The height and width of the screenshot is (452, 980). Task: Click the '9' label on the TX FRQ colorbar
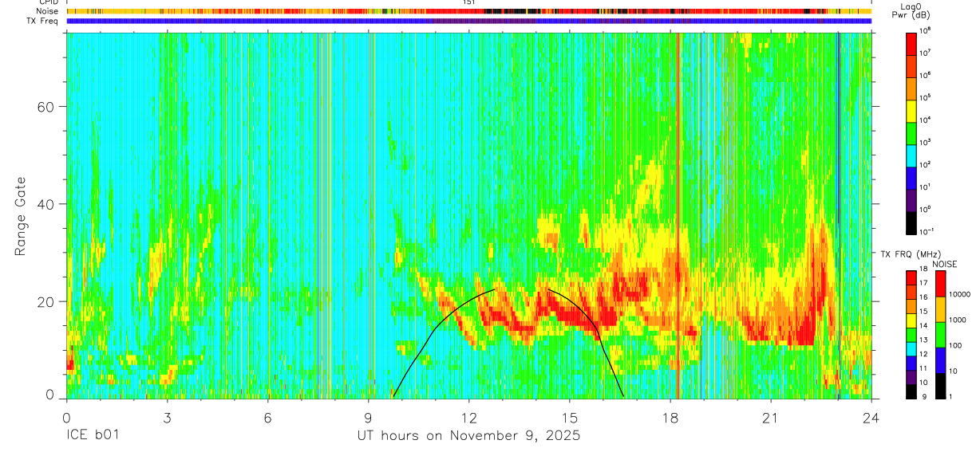pos(924,397)
